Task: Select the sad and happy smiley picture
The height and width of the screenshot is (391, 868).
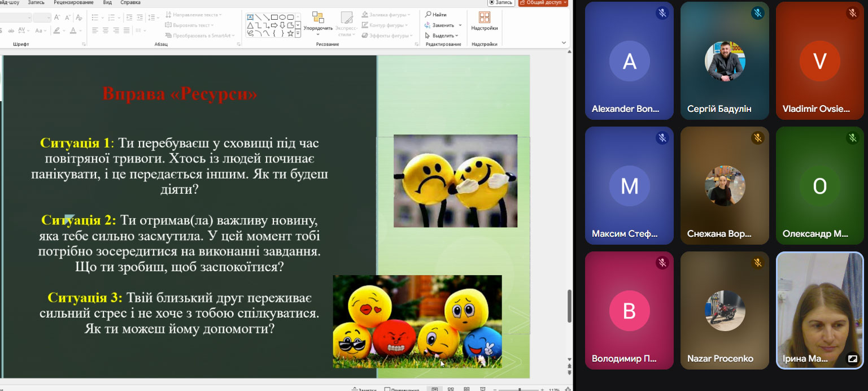Action: pos(455,181)
